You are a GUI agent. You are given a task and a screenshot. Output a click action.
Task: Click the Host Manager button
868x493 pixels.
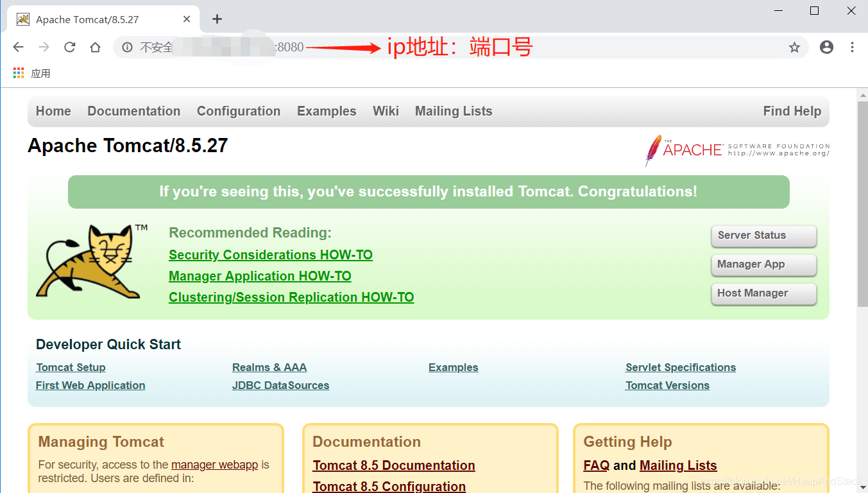pyautogui.click(x=764, y=293)
